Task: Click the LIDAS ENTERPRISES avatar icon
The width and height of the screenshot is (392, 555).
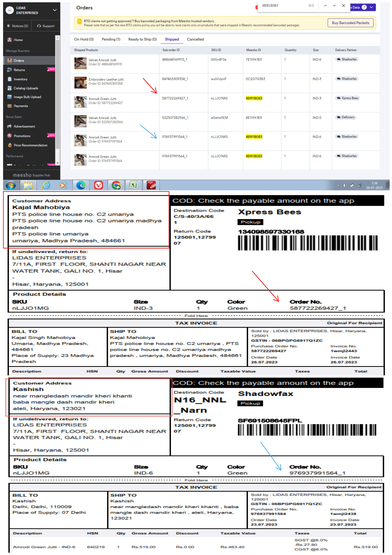Action: [10, 10]
